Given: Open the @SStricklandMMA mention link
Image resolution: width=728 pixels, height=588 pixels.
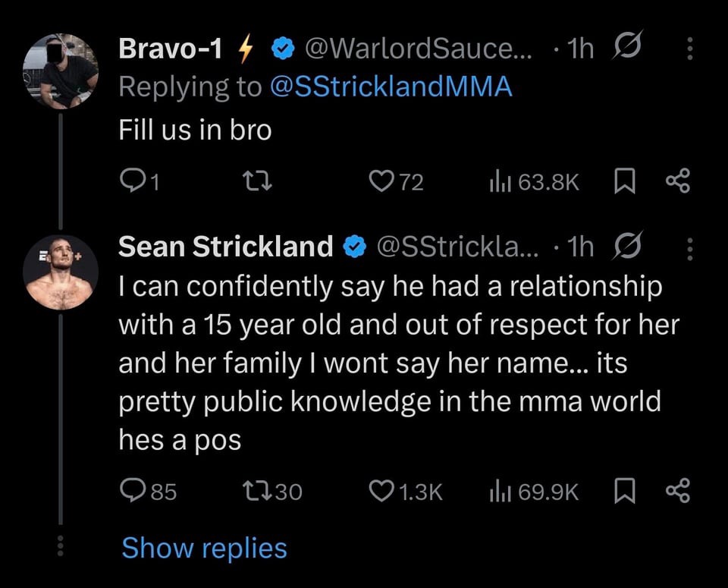Looking at the screenshot, I should tap(391, 87).
